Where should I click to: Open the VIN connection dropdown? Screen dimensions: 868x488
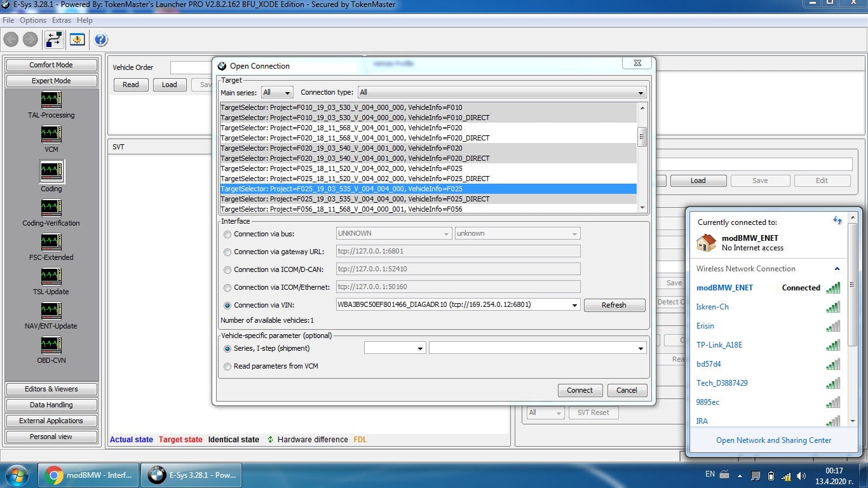tap(576, 305)
